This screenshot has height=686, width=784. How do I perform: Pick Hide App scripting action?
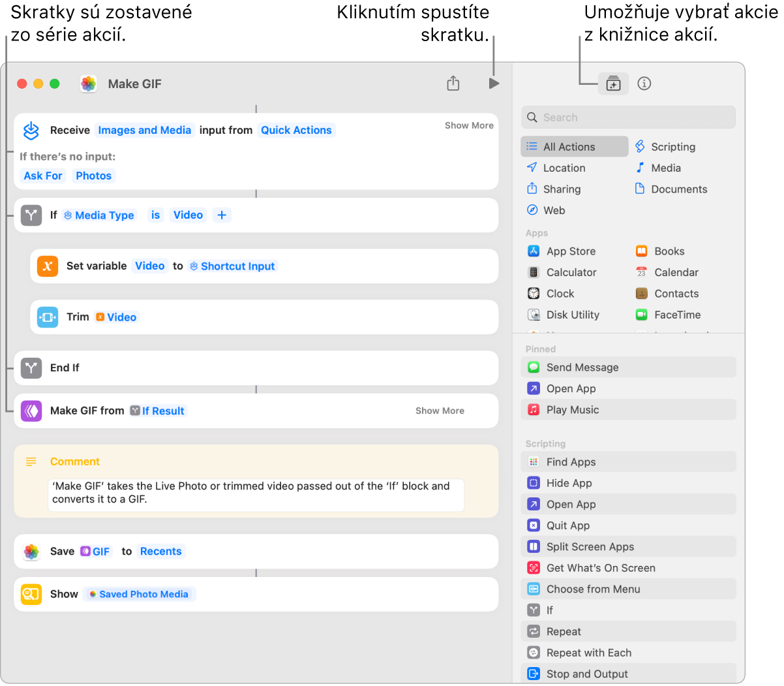629,483
